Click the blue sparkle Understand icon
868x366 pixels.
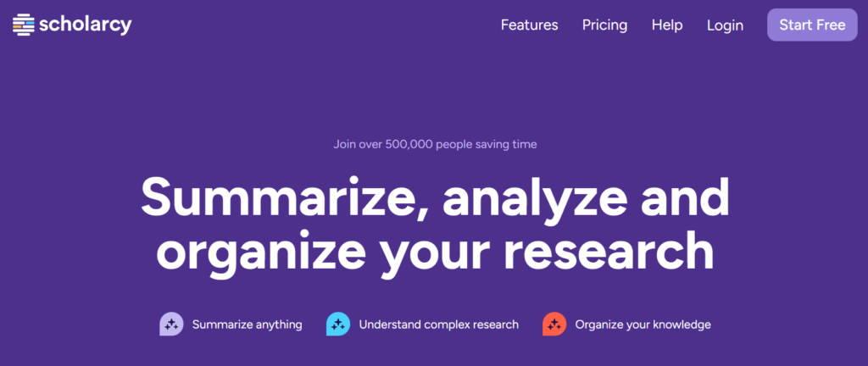(337, 324)
